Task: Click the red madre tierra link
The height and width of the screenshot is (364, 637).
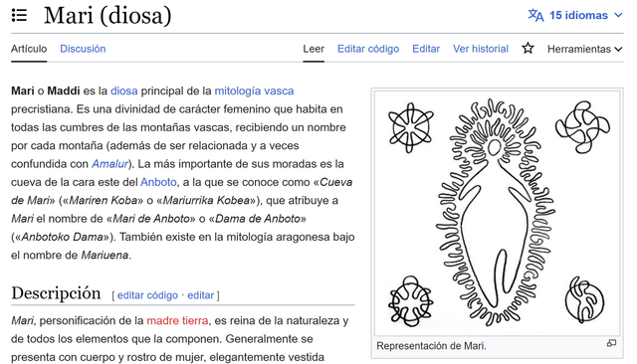Action: pyautogui.click(x=177, y=320)
